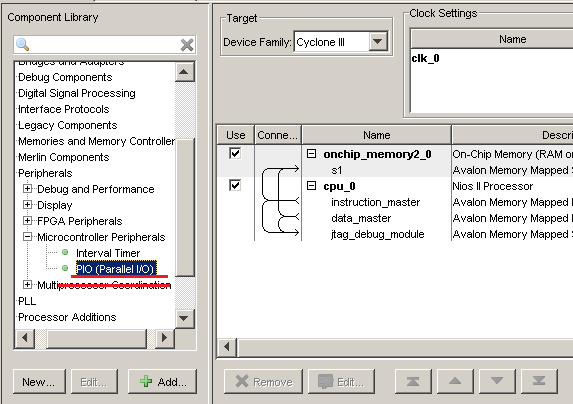Collapse the onchip_memory2_0 module row

tap(311, 154)
